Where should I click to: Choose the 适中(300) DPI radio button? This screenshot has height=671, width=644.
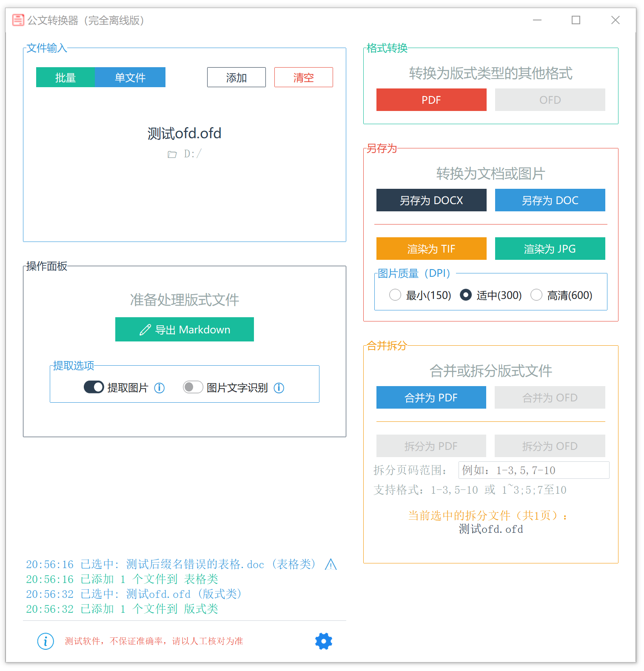click(466, 295)
